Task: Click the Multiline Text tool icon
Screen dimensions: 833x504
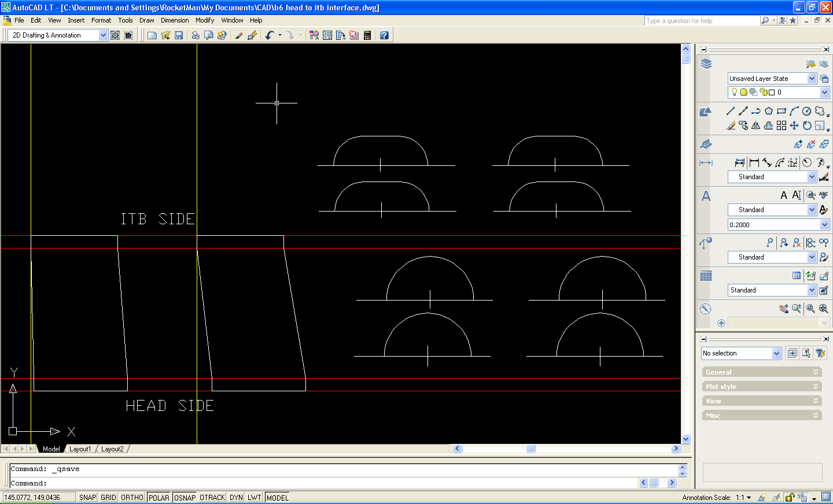Action: click(784, 195)
